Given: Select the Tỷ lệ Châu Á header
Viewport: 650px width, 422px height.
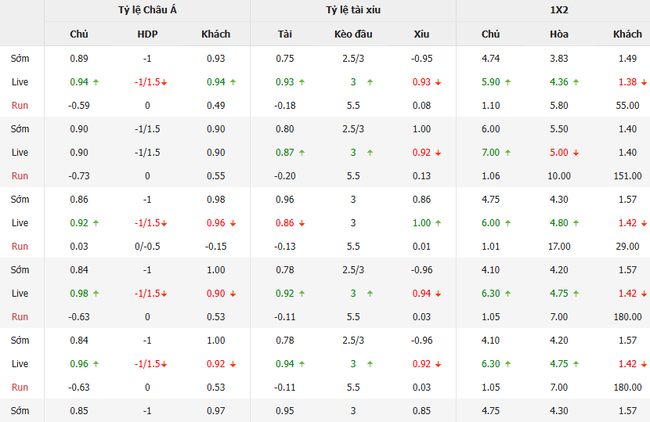Looking at the screenshot, I should (147, 10).
